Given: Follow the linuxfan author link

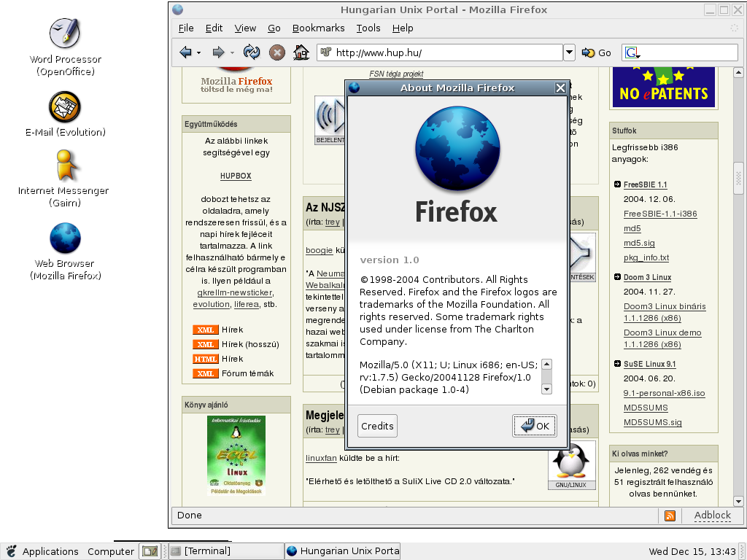Looking at the screenshot, I should point(321,458).
